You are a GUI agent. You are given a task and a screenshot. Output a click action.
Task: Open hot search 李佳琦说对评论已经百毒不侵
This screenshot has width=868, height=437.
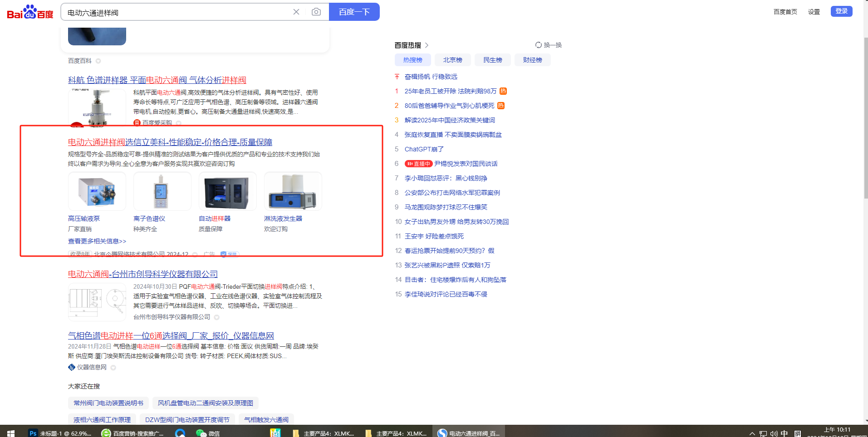(446, 294)
